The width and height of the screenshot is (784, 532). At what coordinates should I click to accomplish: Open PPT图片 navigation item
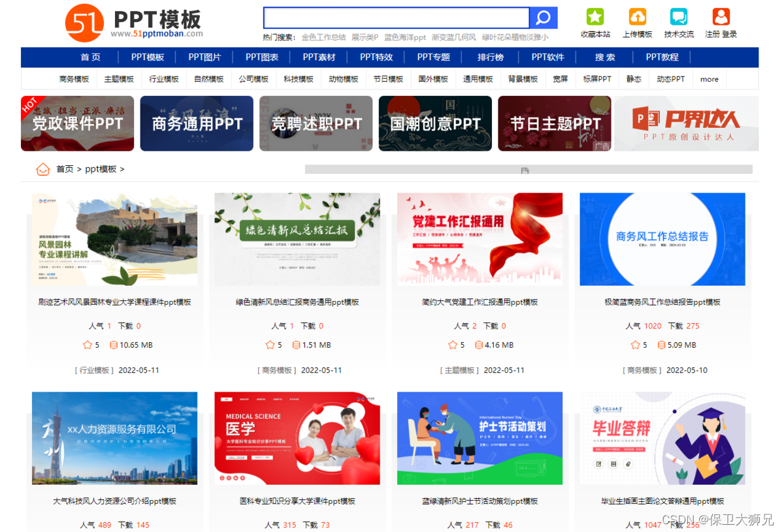pos(204,57)
